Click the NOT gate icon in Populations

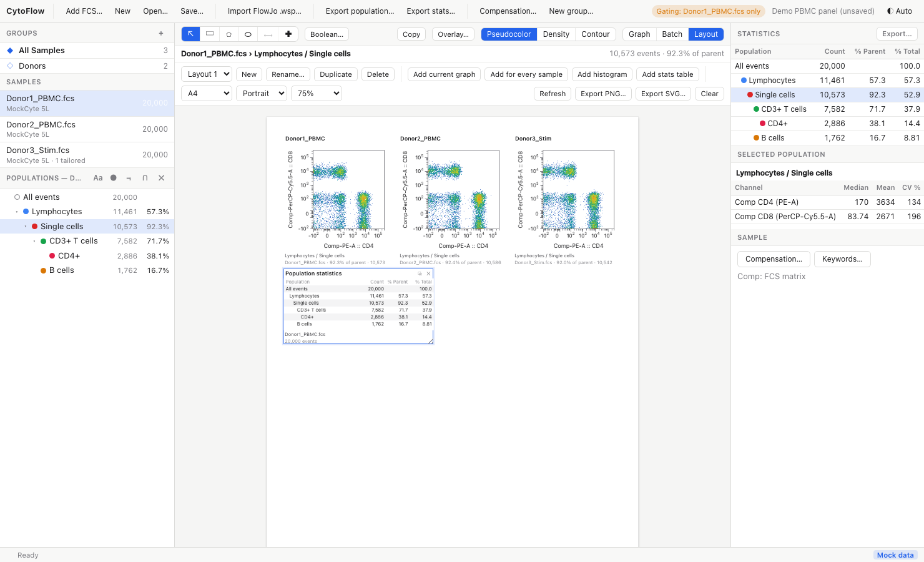pos(129,178)
